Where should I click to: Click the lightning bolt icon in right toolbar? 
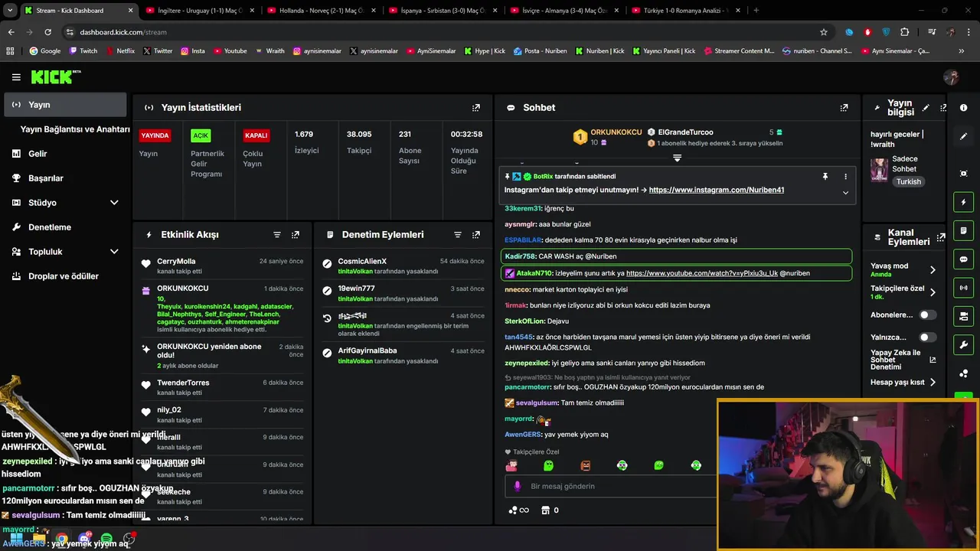pyautogui.click(x=964, y=202)
